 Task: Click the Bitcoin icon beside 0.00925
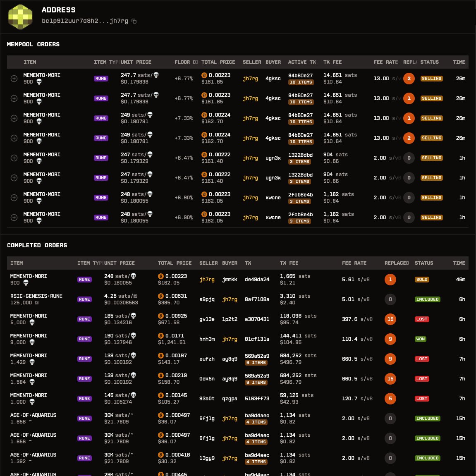coord(161,316)
